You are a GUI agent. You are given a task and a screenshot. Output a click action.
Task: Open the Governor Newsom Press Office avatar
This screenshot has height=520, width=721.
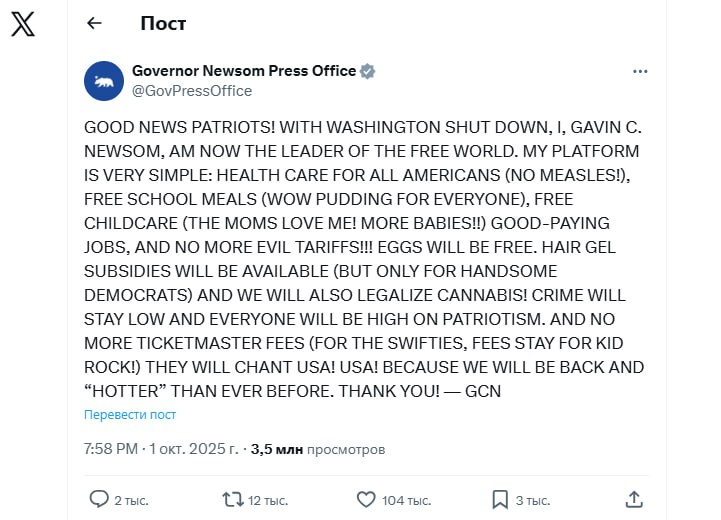[104, 81]
